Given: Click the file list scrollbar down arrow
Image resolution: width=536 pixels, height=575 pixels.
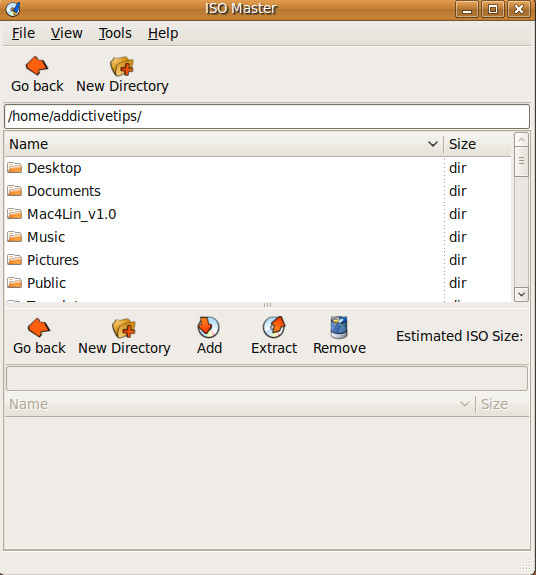Looking at the screenshot, I should (521, 294).
